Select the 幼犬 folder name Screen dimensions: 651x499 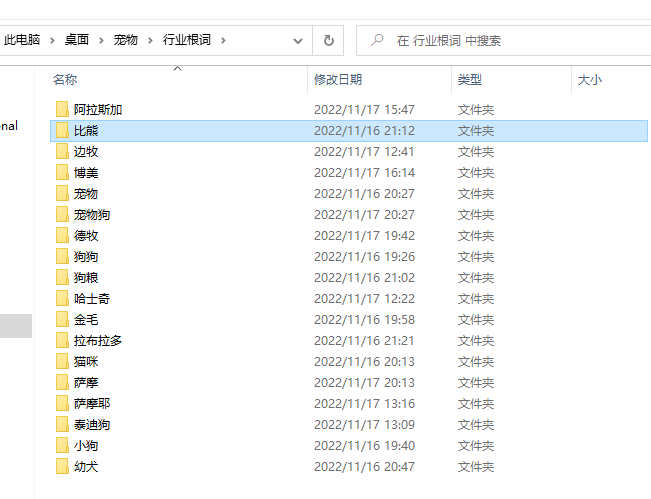click(x=86, y=467)
